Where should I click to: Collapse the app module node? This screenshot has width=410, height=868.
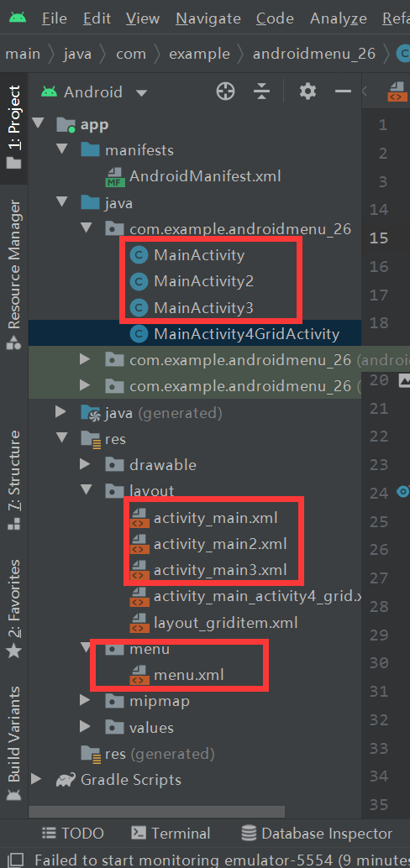38,123
